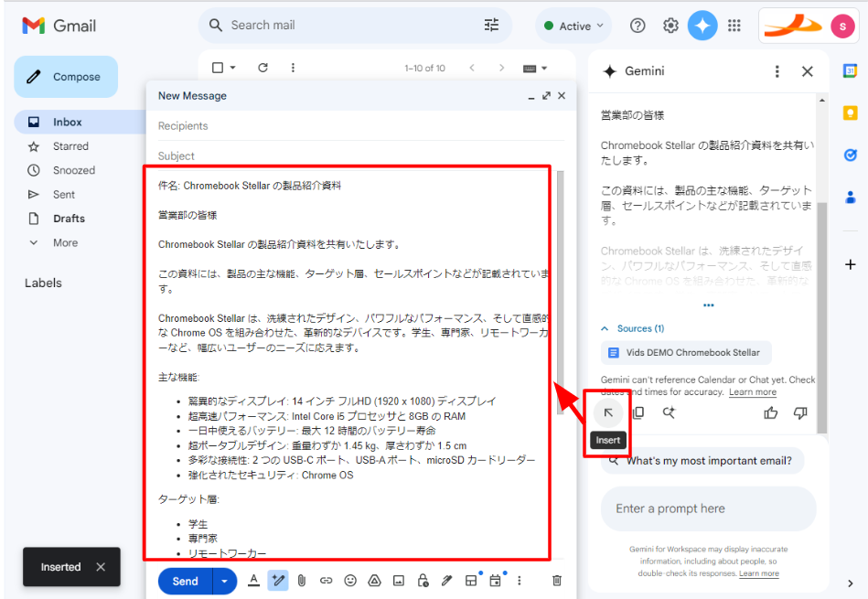
Task: Expand the truncated Gemini response dots
Action: (x=709, y=305)
